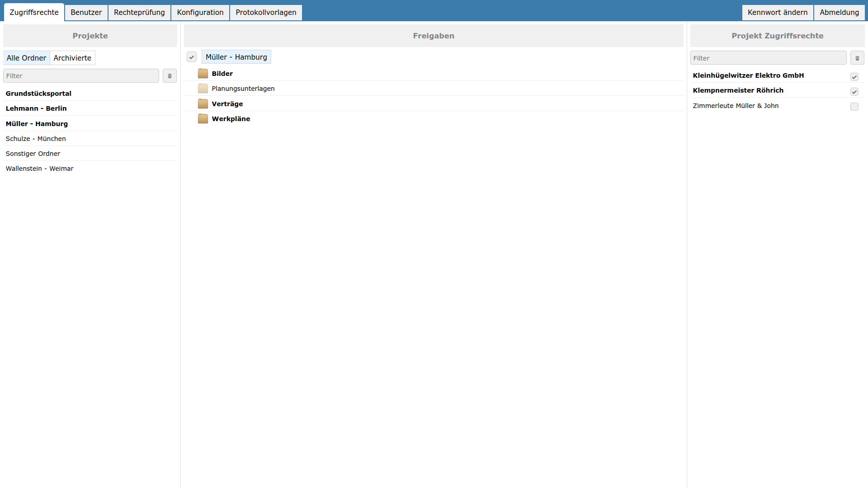This screenshot has height=488, width=868.
Task: Click the Verträge folder icon
Action: click(x=203, y=104)
